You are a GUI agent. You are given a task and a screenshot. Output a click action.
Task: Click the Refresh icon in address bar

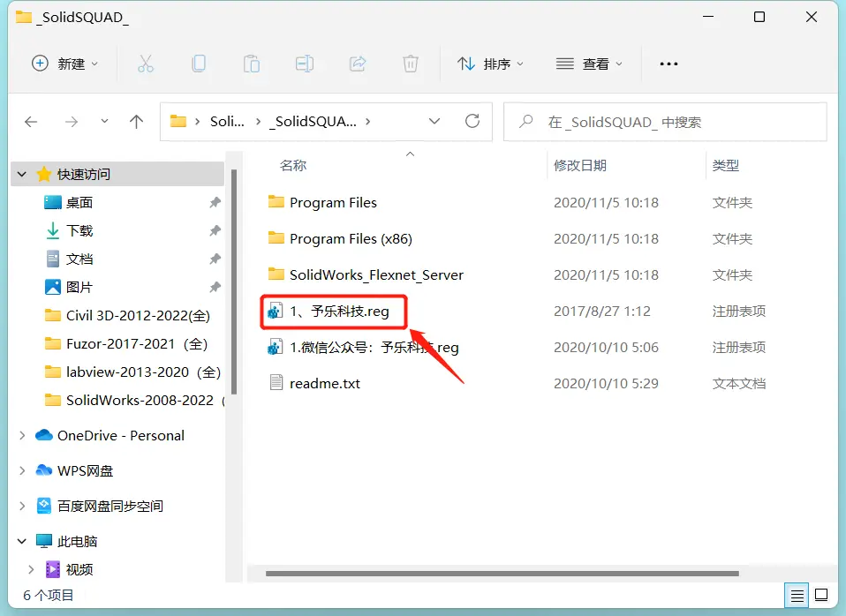point(472,121)
